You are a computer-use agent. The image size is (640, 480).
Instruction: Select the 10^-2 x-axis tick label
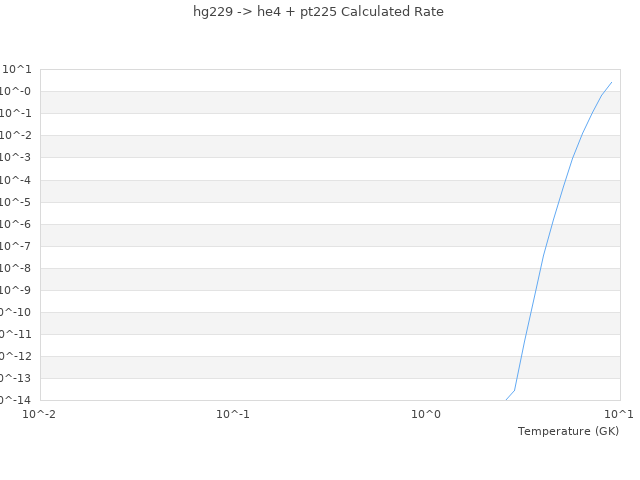[39, 414]
